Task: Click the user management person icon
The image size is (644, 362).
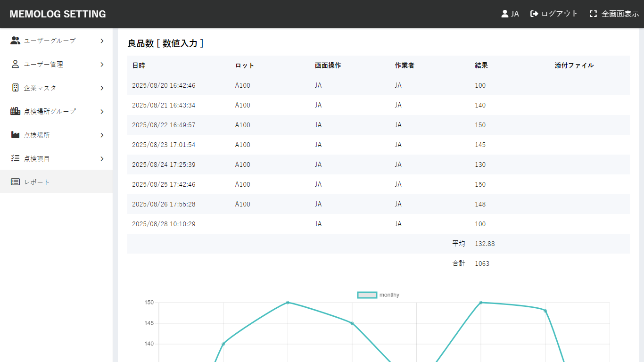Action: [15, 64]
